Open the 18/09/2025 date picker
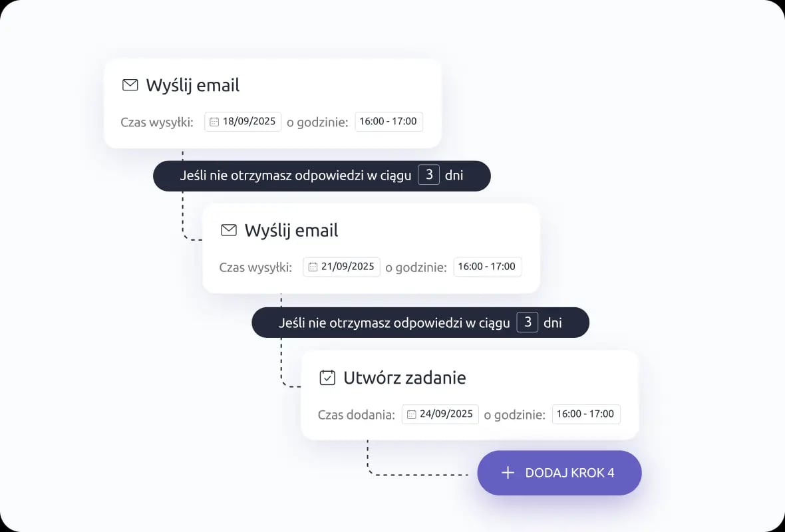 243,122
